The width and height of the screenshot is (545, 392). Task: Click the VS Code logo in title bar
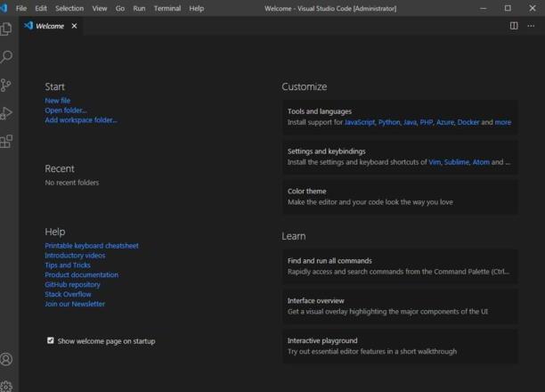[x=4, y=8]
